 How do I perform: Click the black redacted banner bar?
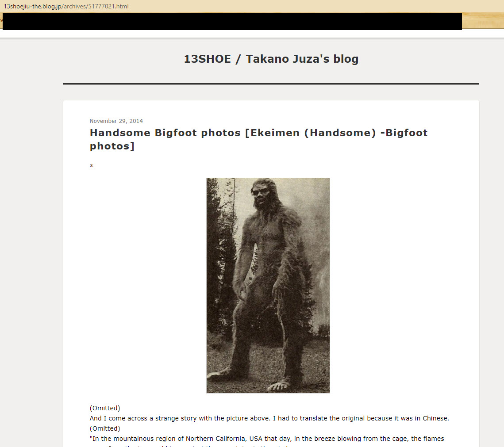point(232,22)
